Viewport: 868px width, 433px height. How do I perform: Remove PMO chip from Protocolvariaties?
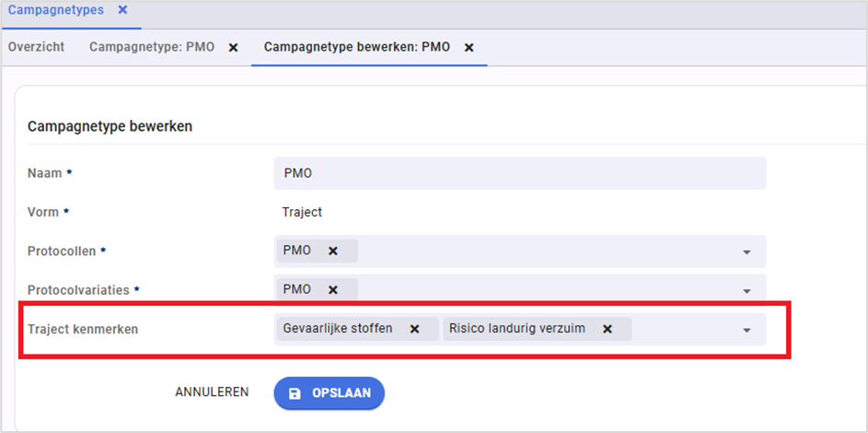coord(333,289)
